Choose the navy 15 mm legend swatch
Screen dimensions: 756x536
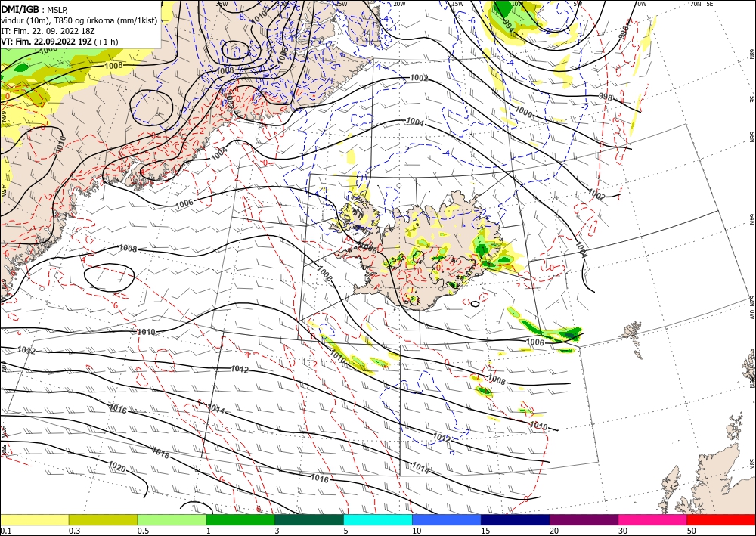[x=516, y=519]
